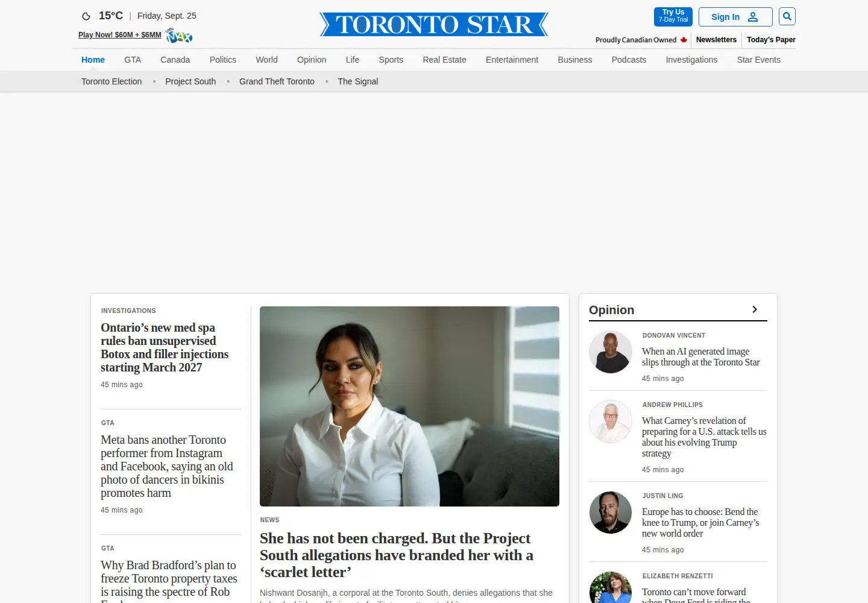868x603 pixels.
Task: Open the Entertainment section
Action: tap(512, 60)
